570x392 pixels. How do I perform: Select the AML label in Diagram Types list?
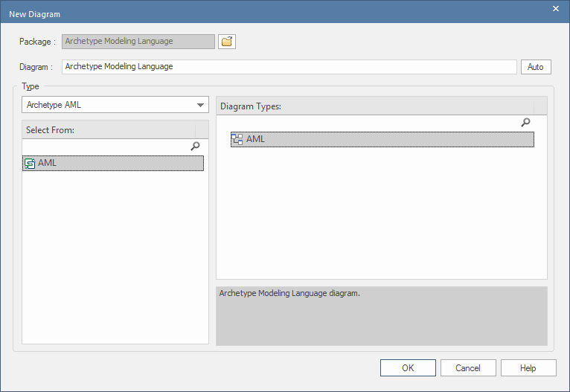[x=256, y=139]
